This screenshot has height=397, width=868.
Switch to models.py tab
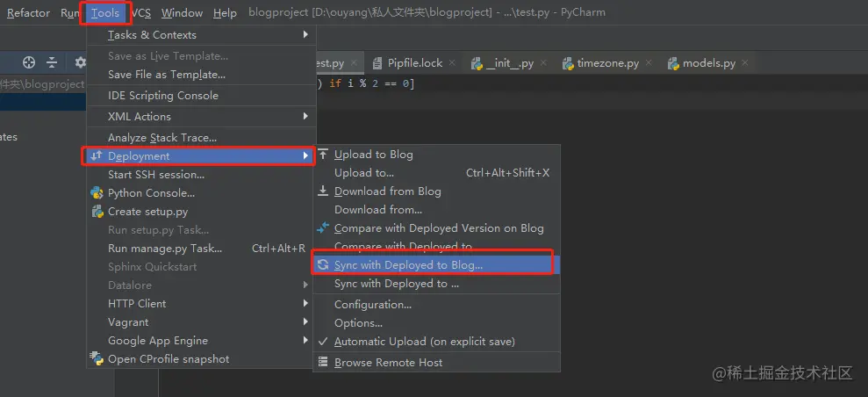click(709, 63)
